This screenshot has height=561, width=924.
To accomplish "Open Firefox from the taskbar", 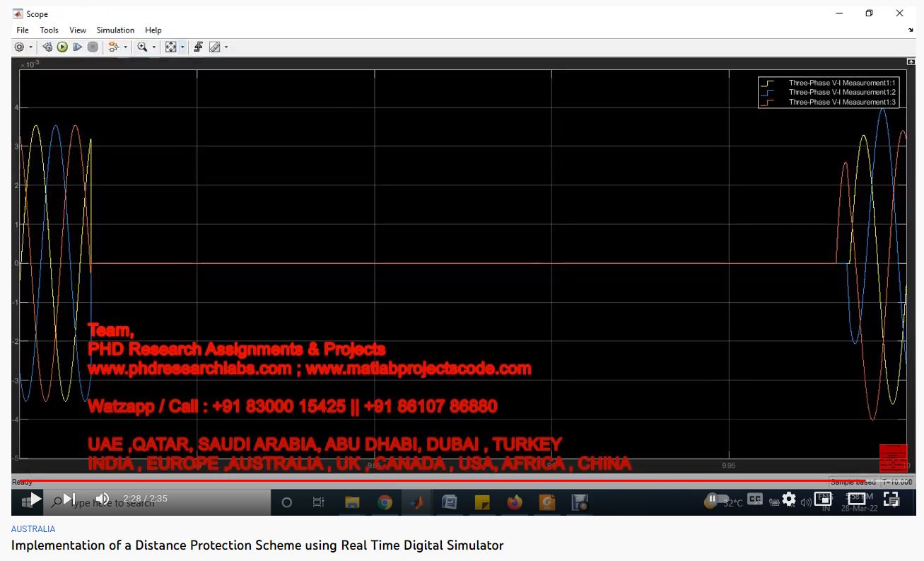I will (x=515, y=502).
